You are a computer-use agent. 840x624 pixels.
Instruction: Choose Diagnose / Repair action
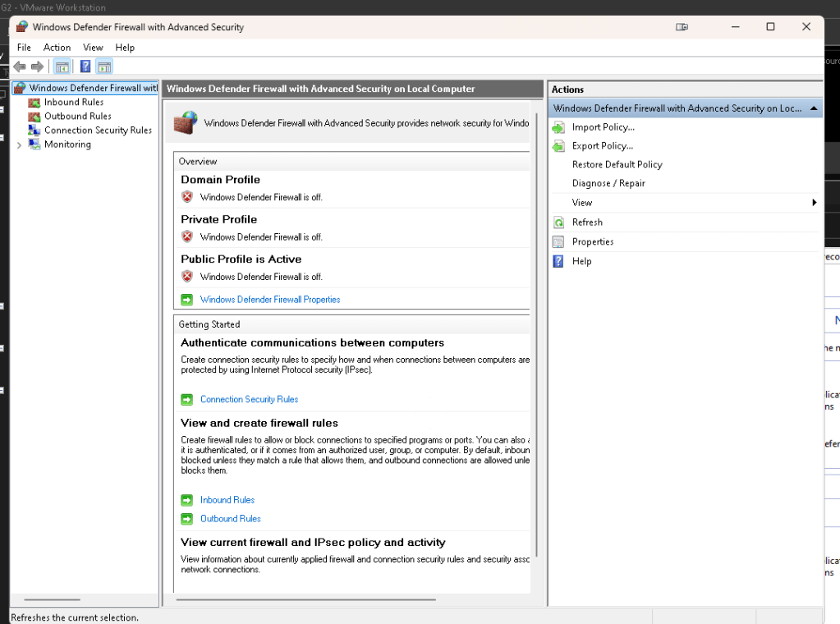[608, 183]
